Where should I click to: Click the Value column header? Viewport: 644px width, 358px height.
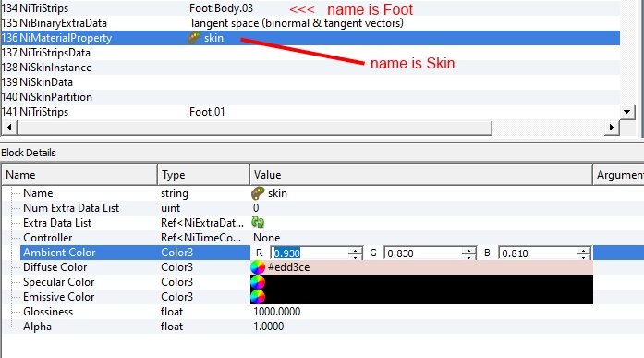[421, 175]
